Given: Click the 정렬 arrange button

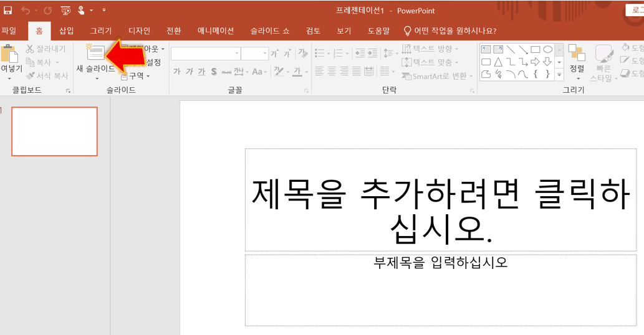Looking at the screenshot, I should 577,62.
